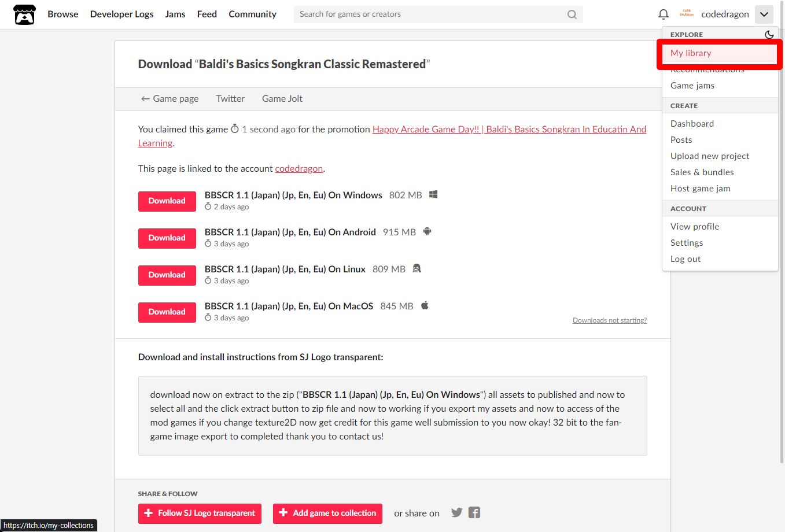785x532 pixels.
Task: Click the codedragon username in header
Action: pos(725,14)
